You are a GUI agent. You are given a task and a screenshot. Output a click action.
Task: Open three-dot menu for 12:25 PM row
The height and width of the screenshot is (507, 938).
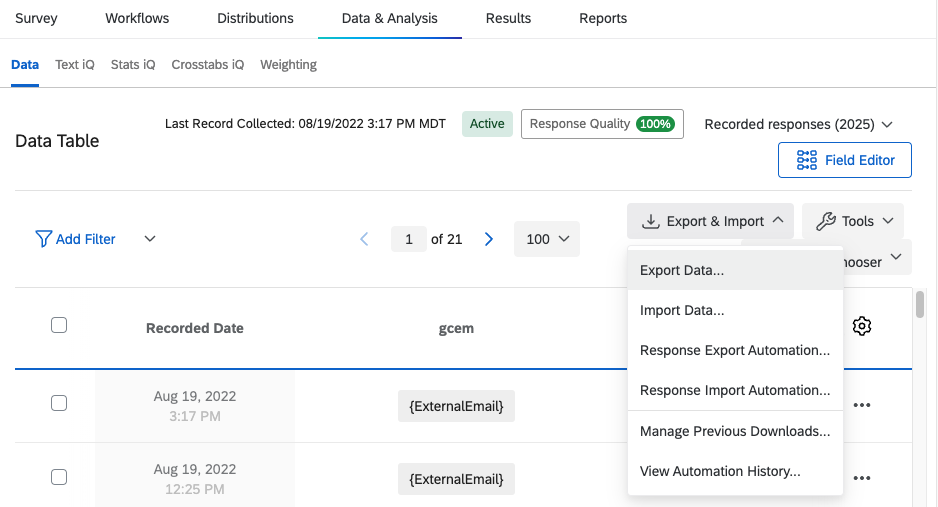861,478
